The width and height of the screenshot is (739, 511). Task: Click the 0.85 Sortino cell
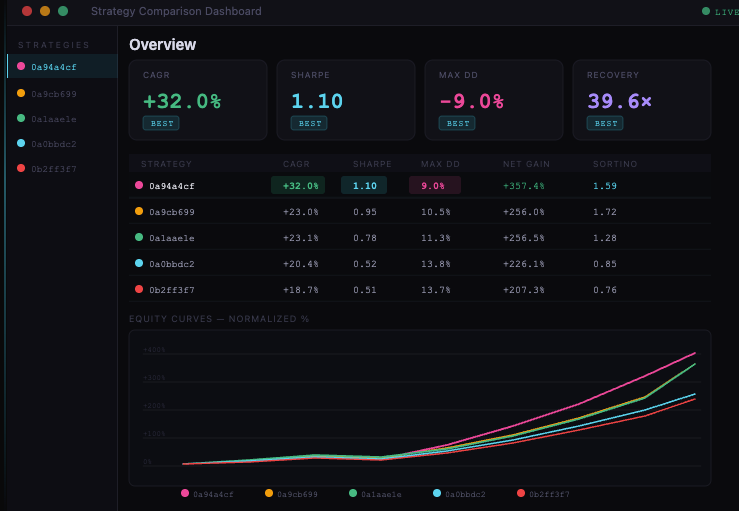click(x=605, y=264)
